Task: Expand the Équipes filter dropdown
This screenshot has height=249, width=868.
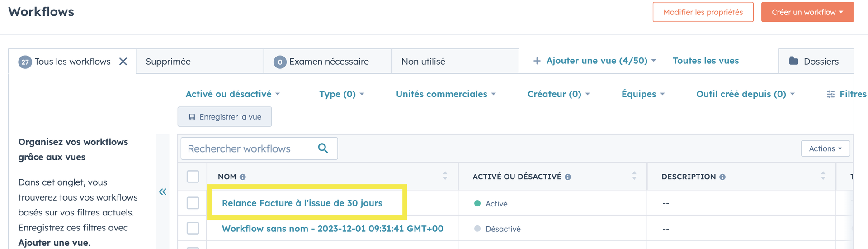Action: click(643, 94)
